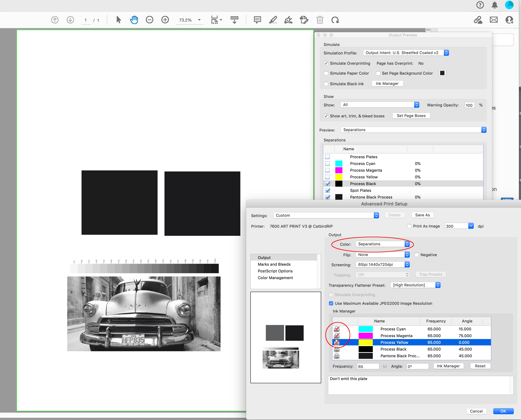The width and height of the screenshot is (521, 420).
Task: Click the trash delete icon
Action: (320, 20)
